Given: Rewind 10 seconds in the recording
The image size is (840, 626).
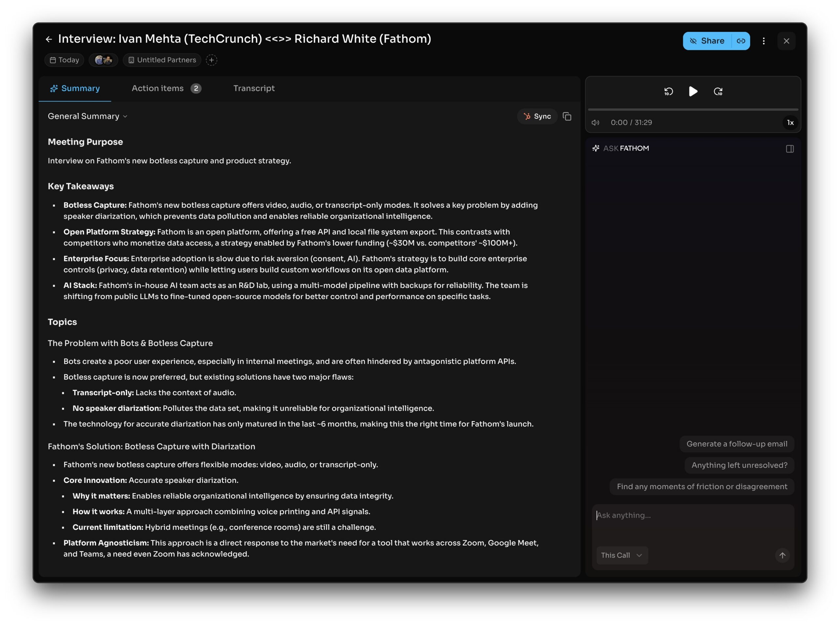Looking at the screenshot, I should pyautogui.click(x=668, y=91).
